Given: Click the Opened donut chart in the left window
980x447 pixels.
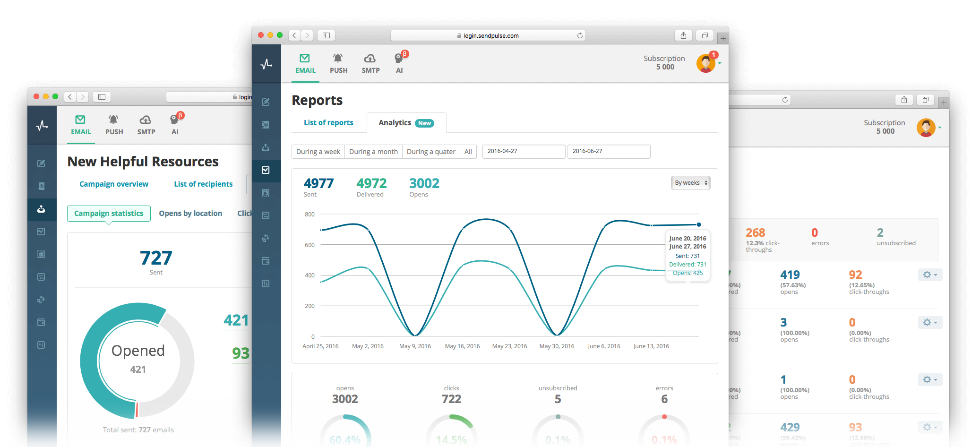Looking at the screenshot, I should [x=138, y=361].
